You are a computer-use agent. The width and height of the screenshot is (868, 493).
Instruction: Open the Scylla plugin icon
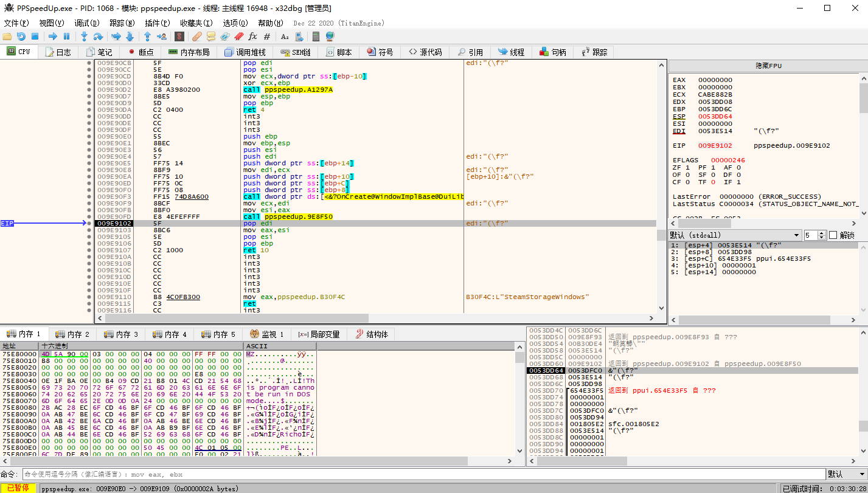point(179,36)
